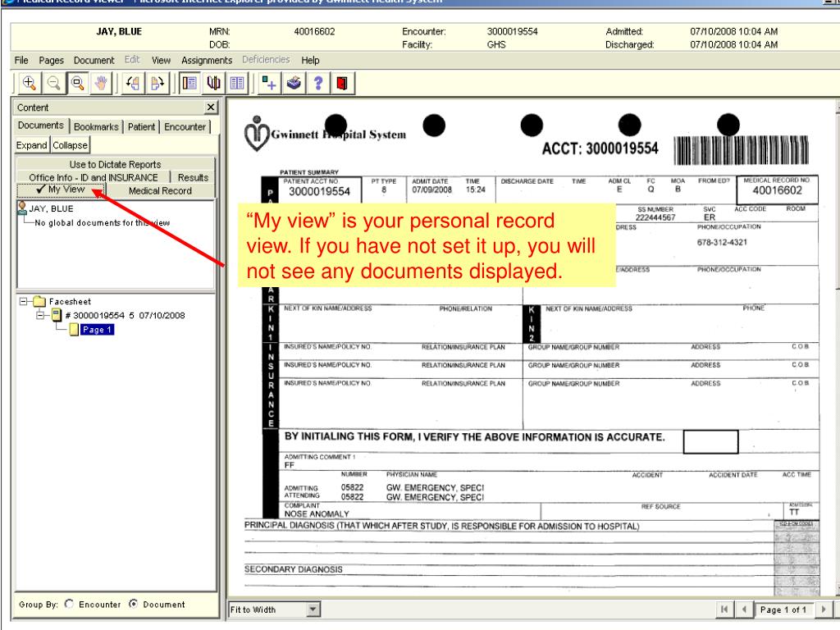This screenshot has width=840, height=630.
Task: Collapse the Facesheet folder node
Action: point(24,302)
